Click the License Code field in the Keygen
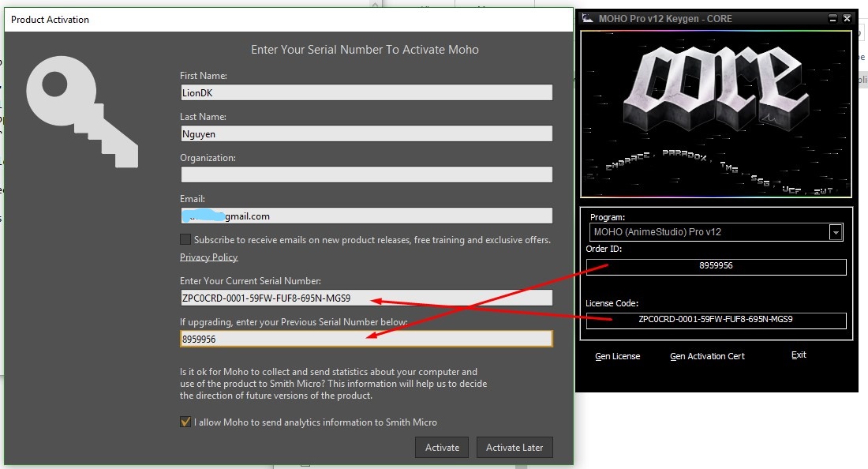The width and height of the screenshot is (868, 469). coord(716,320)
